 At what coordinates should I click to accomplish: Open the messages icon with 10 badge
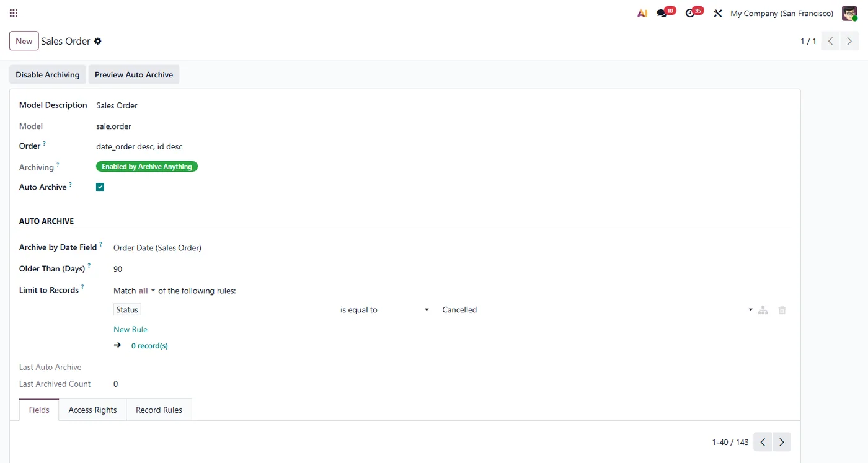(665, 12)
